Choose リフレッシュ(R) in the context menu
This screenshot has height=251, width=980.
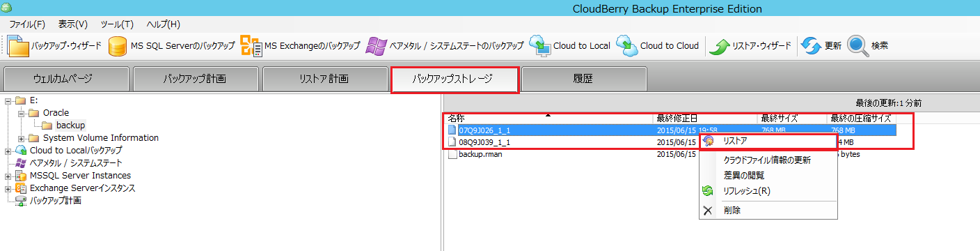pos(768,191)
